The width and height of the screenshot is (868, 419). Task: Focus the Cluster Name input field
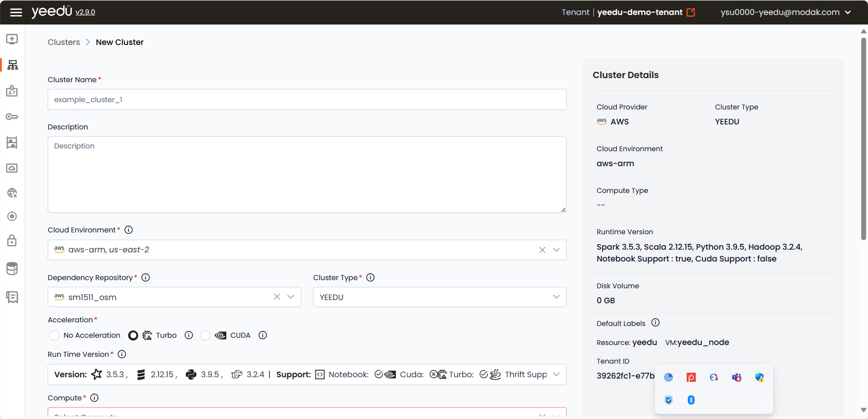(x=307, y=99)
